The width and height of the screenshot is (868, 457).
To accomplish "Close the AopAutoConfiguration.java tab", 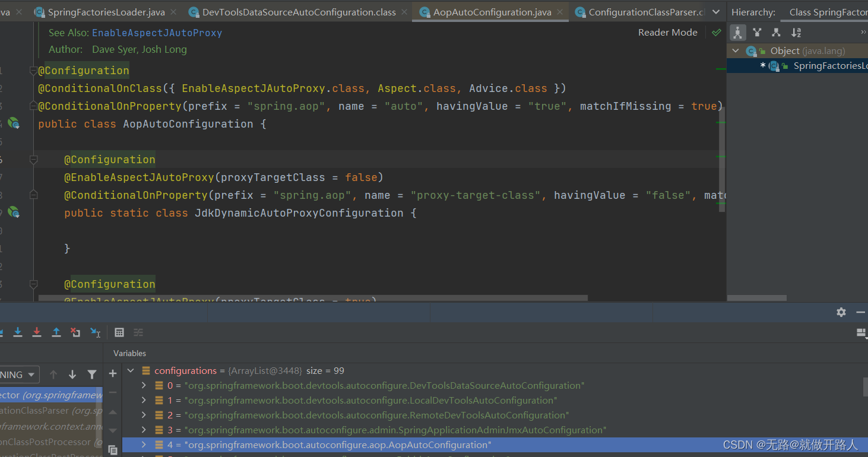I will (x=560, y=12).
